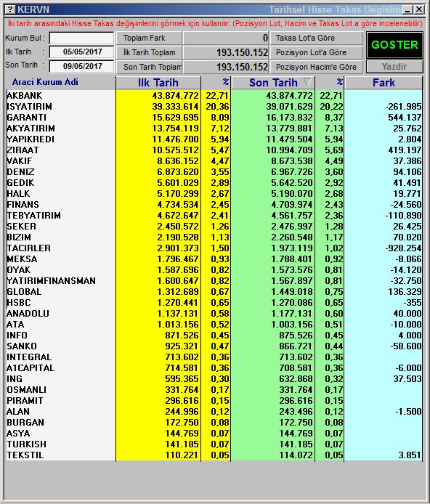The width and height of the screenshot is (430, 504).
Task: Minimize the KERVN window
Action: point(407,9)
